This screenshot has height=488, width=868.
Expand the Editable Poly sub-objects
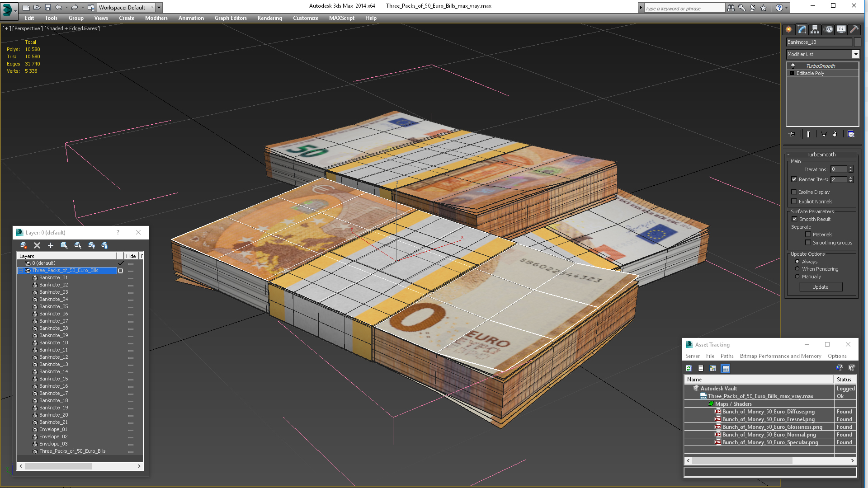click(792, 73)
